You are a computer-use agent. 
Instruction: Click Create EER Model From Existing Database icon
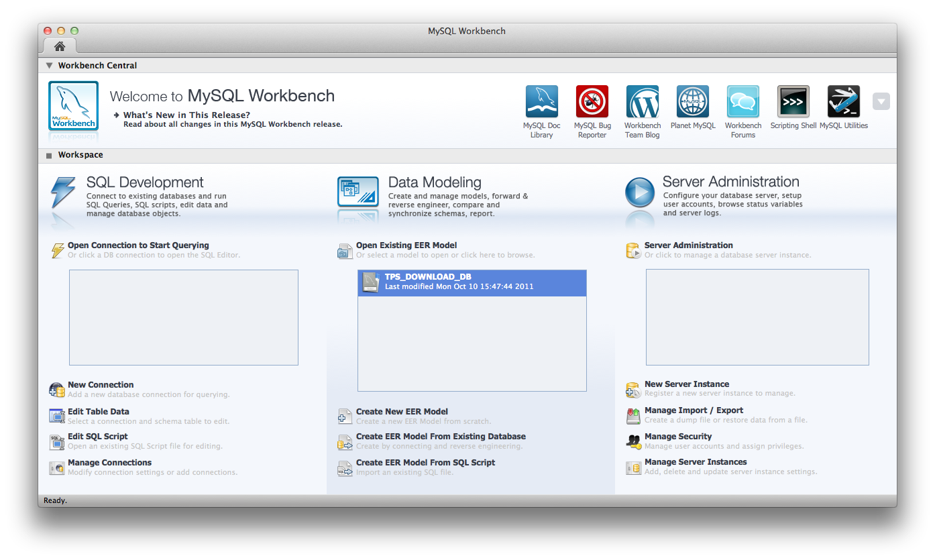pyautogui.click(x=345, y=442)
